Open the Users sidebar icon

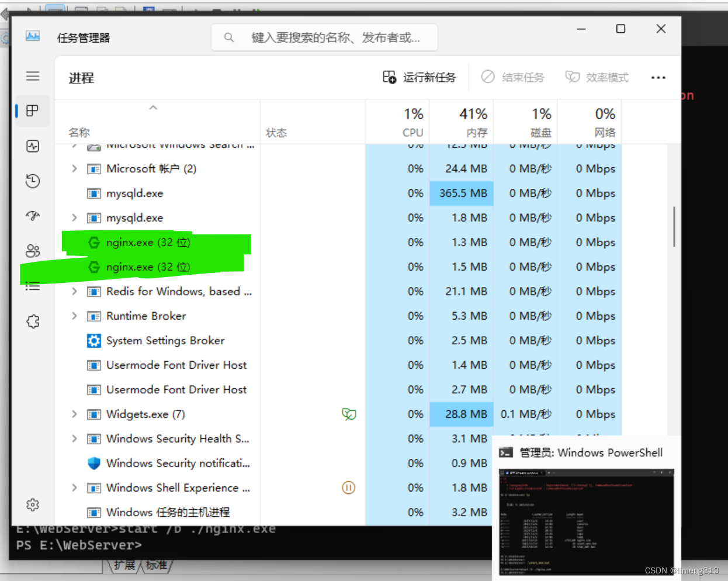tap(33, 251)
